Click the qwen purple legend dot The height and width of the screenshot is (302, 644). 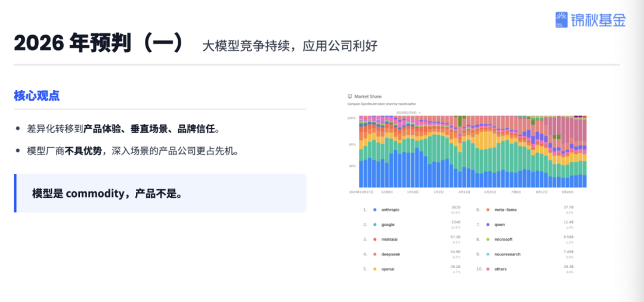pyautogui.click(x=488, y=225)
